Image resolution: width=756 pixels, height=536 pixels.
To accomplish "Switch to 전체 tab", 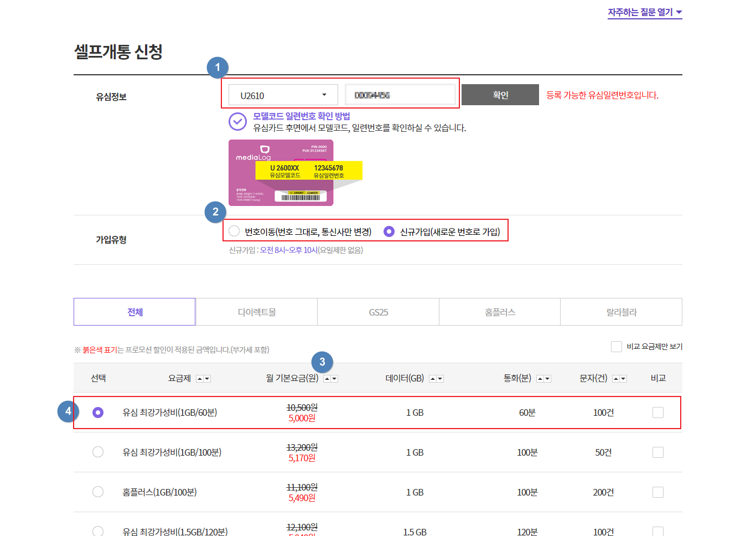I will [x=134, y=312].
